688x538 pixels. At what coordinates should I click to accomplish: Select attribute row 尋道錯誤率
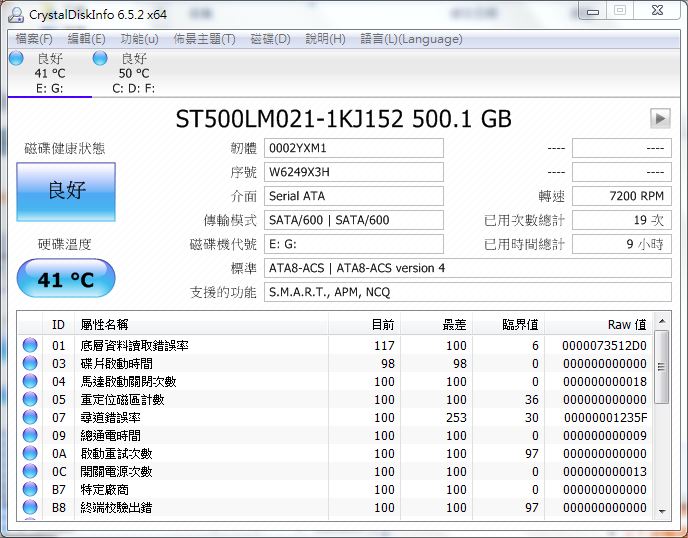point(335,417)
